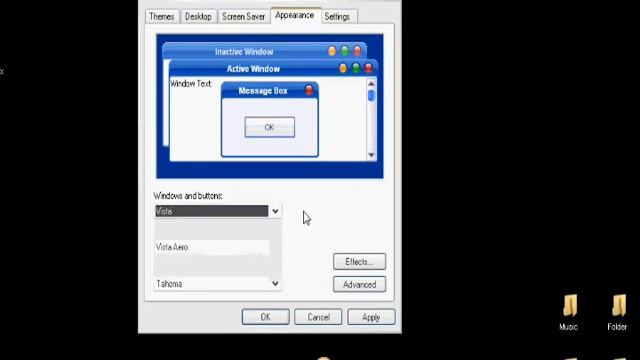Click the Active Window title bar preview

pyautogui.click(x=273, y=69)
